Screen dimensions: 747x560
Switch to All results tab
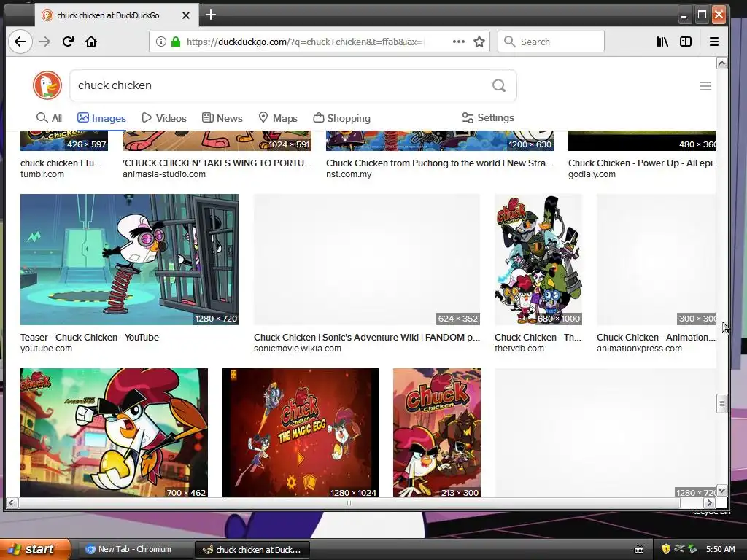(49, 118)
